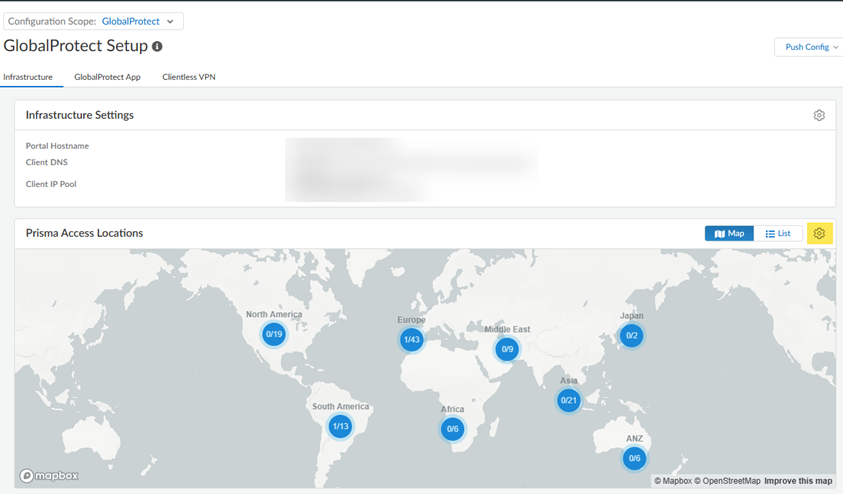Image resolution: width=843 pixels, height=495 pixels.
Task: Click the Mapbox logo on map
Action: [49, 476]
